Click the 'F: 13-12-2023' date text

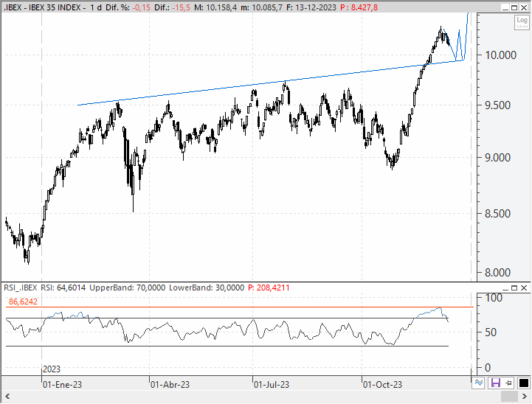[x=311, y=7]
